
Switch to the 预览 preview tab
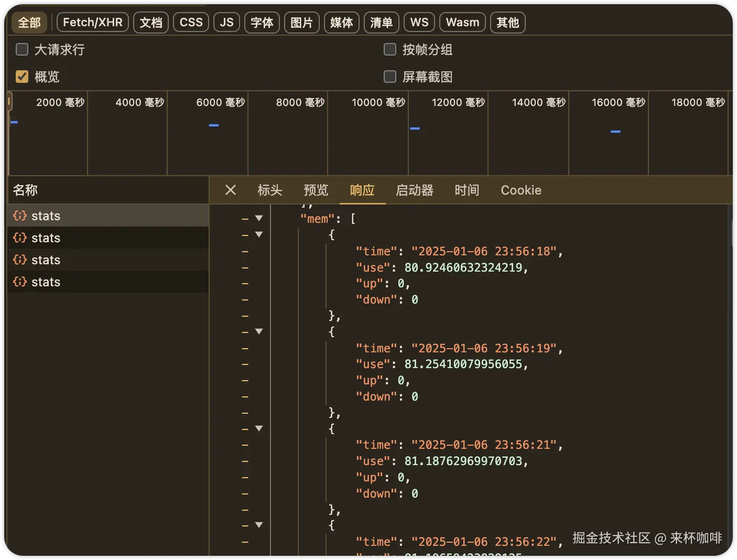pos(316,190)
